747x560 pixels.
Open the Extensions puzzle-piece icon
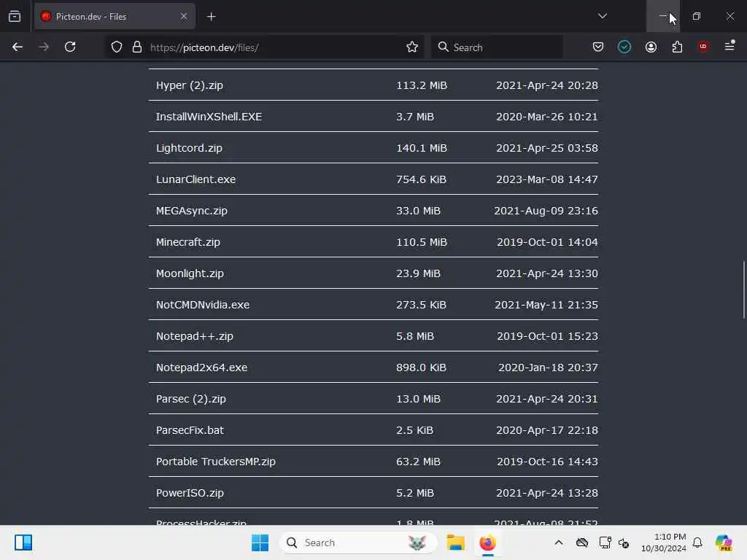[x=677, y=47]
